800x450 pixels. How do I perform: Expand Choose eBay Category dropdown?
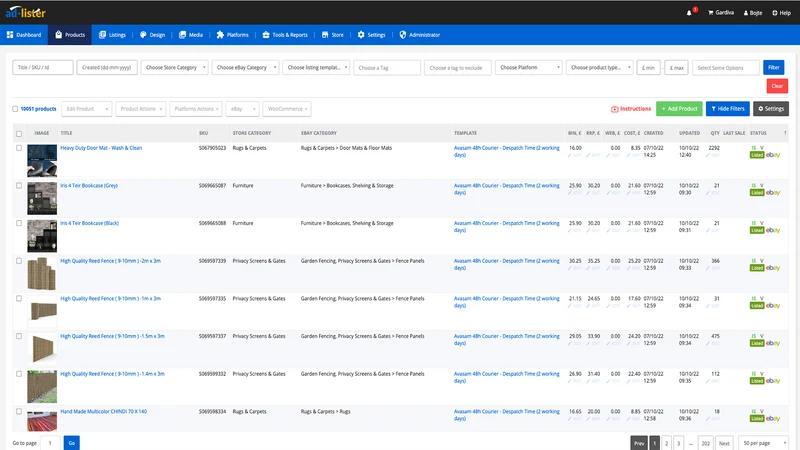pyautogui.click(x=245, y=67)
